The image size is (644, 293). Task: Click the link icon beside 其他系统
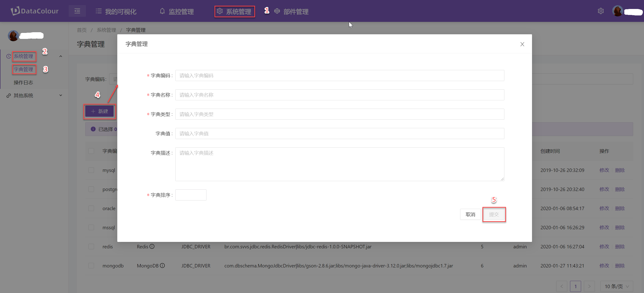(9, 96)
